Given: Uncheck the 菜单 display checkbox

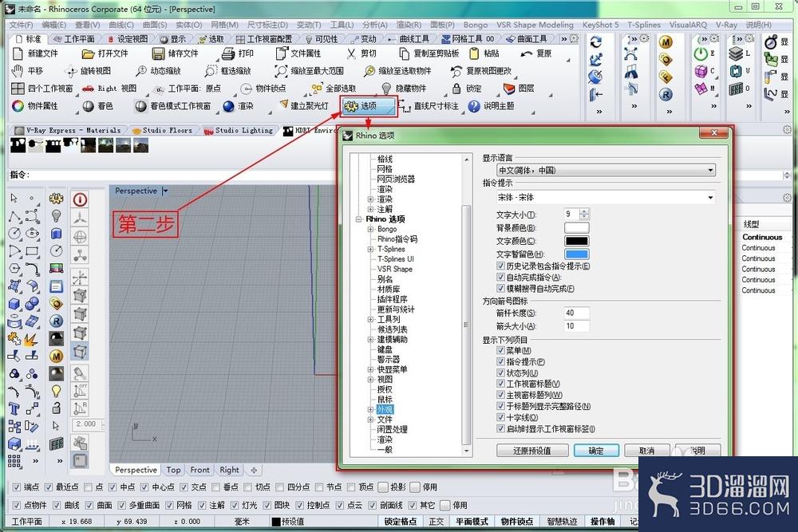Looking at the screenshot, I should [x=500, y=350].
